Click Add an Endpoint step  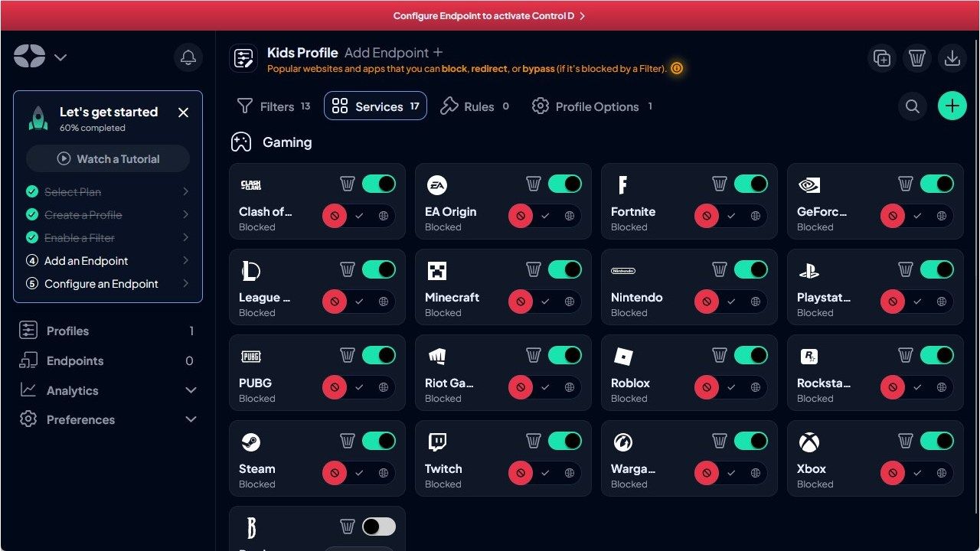tap(107, 261)
